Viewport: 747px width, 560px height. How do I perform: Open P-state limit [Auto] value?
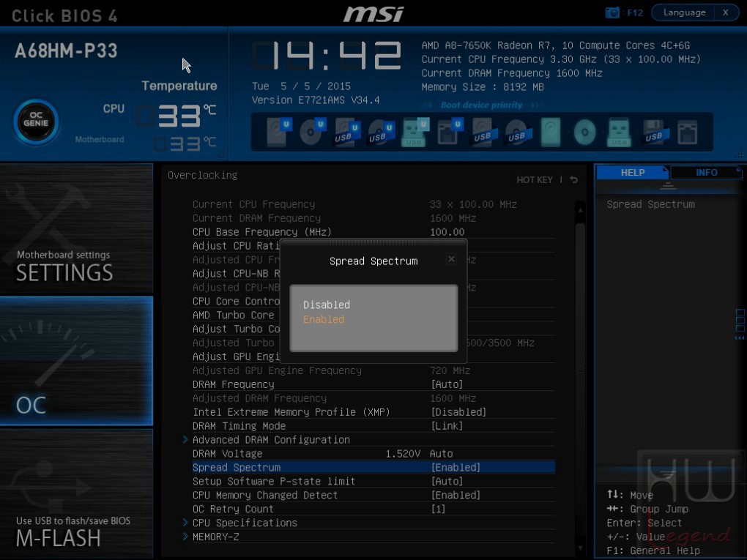447,482
